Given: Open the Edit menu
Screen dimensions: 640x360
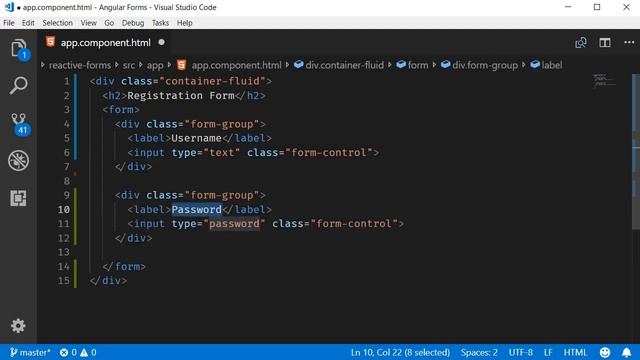Looking at the screenshot, I should (x=28, y=23).
